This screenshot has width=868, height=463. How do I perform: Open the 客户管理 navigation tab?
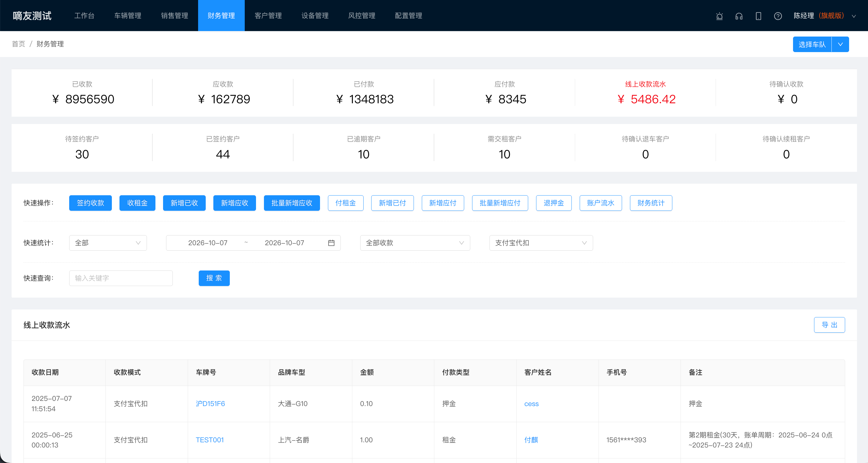[268, 16]
